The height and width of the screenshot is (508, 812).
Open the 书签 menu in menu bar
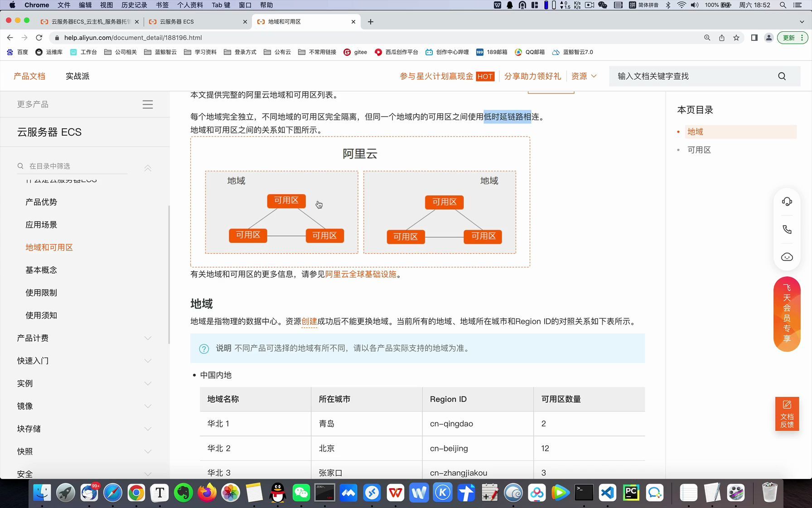pos(162,5)
